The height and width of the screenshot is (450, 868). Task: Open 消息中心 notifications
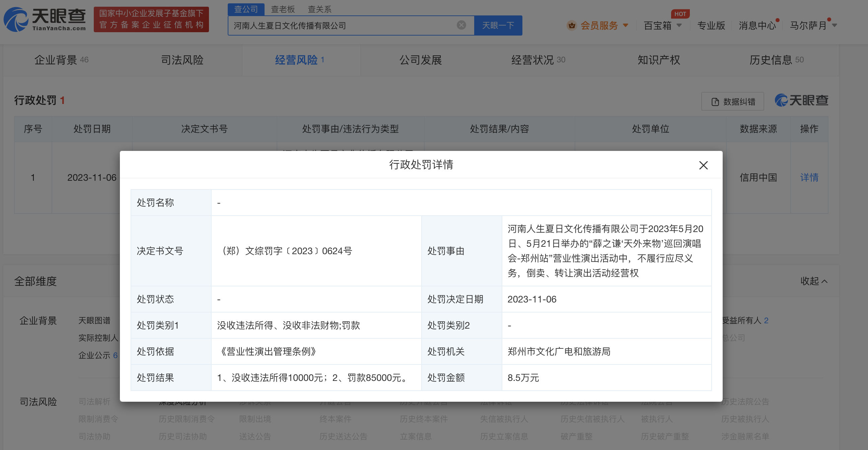(x=757, y=25)
